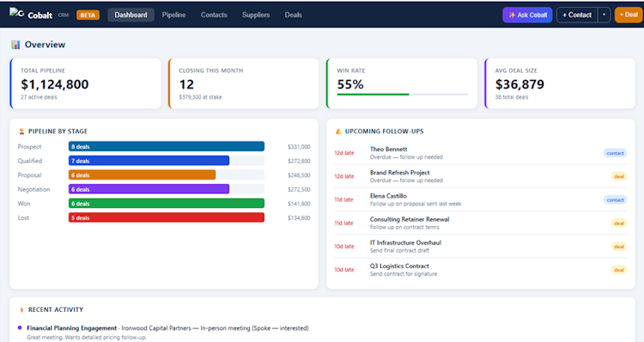Go to the Deals tab
The image size is (644, 342).
click(x=294, y=15)
